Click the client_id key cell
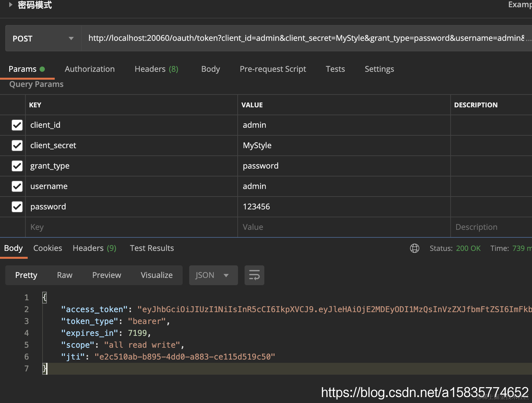532x403 pixels. click(132, 125)
